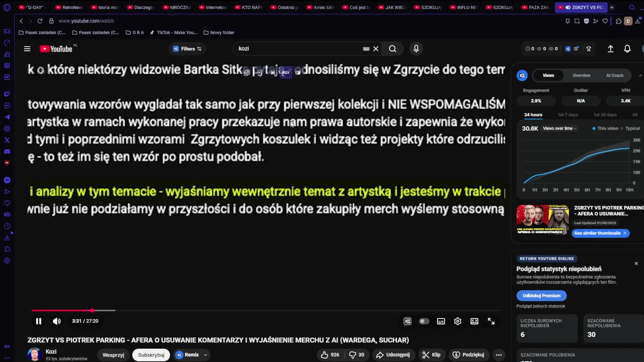644x362 pixels.
Task: Open TikTok bookmark in bookmarks bar
Action: (x=174, y=33)
